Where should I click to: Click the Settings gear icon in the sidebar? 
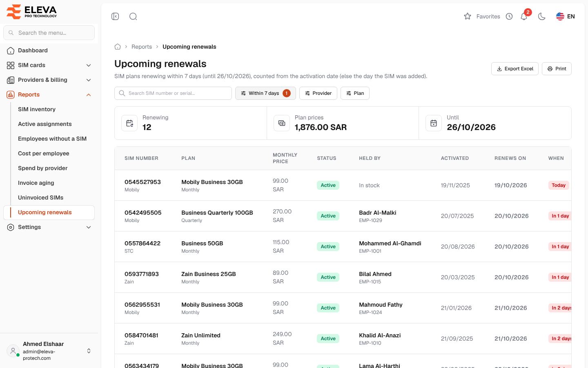[x=11, y=227]
